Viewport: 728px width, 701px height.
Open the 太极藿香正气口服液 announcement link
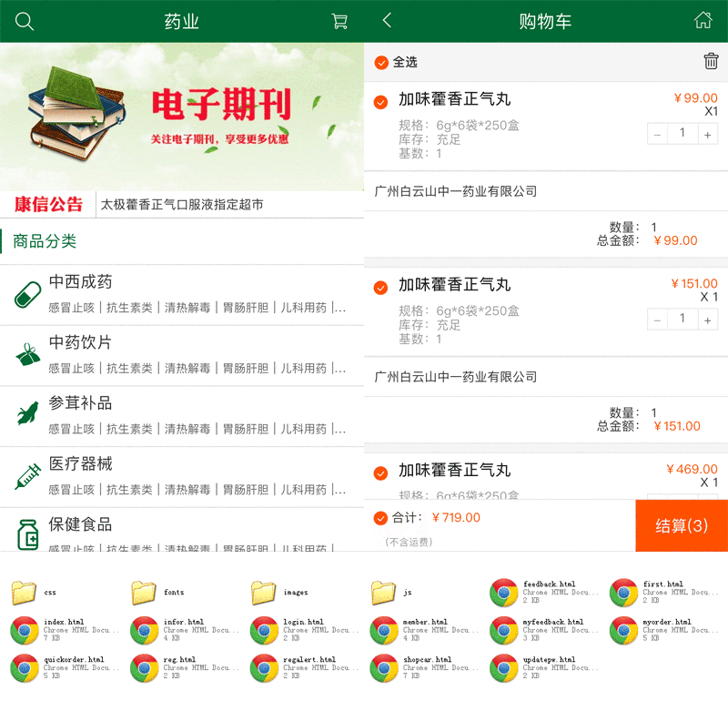click(x=182, y=205)
